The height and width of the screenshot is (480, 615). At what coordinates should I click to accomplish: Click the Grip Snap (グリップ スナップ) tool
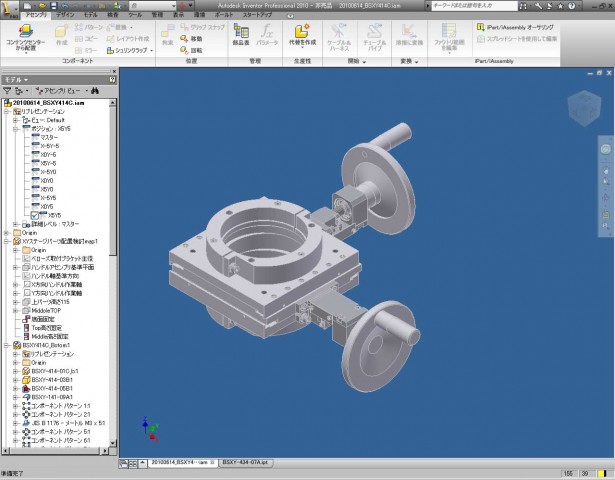[202, 27]
